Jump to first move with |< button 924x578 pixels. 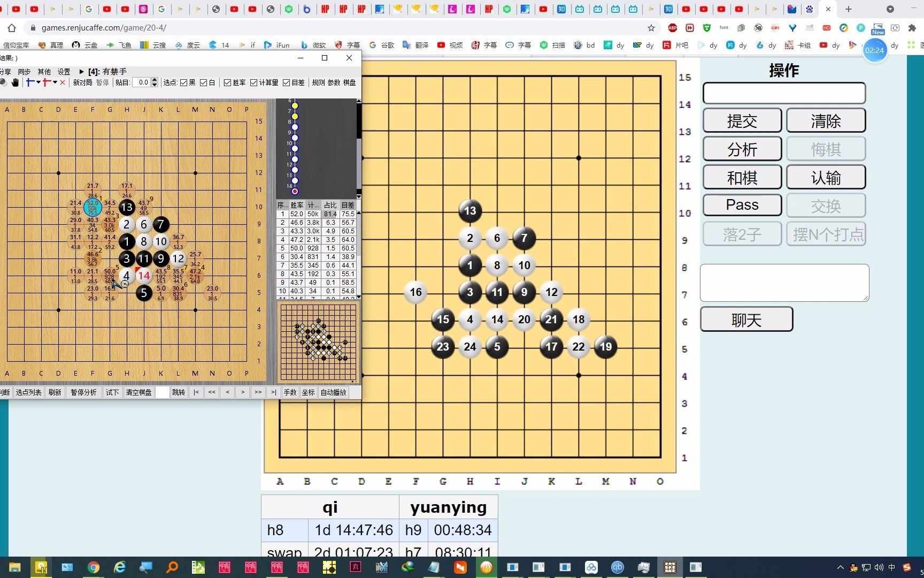point(196,392)
